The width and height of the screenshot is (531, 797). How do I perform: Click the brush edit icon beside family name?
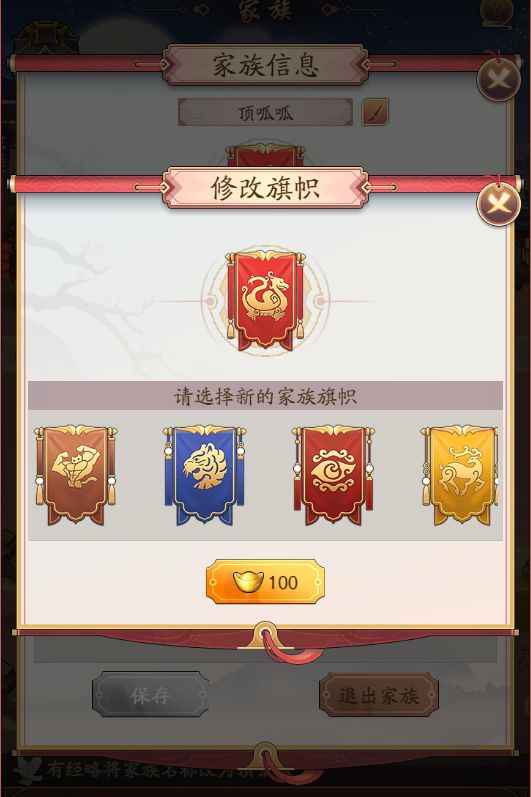tap(375, 112)
